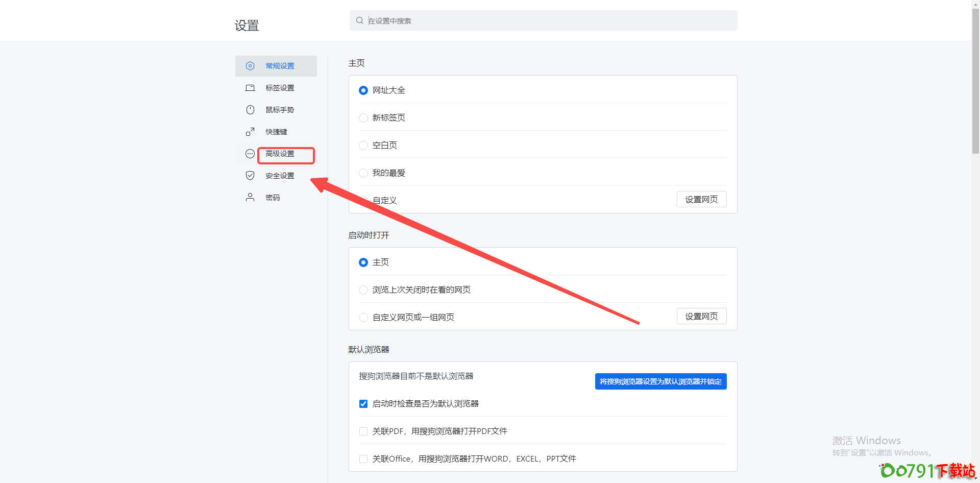Open 快捷键 settings section
This screenshot has width=980, height=483.
pos(276,132)
